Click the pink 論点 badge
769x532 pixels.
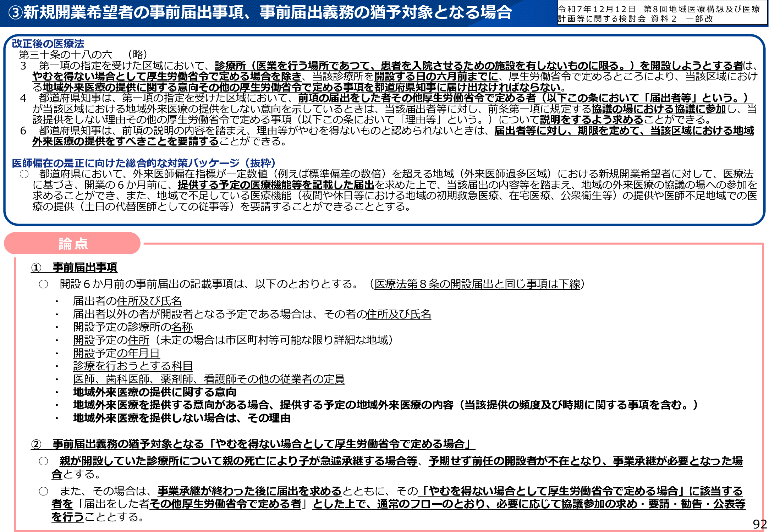[x=72, y=244]
